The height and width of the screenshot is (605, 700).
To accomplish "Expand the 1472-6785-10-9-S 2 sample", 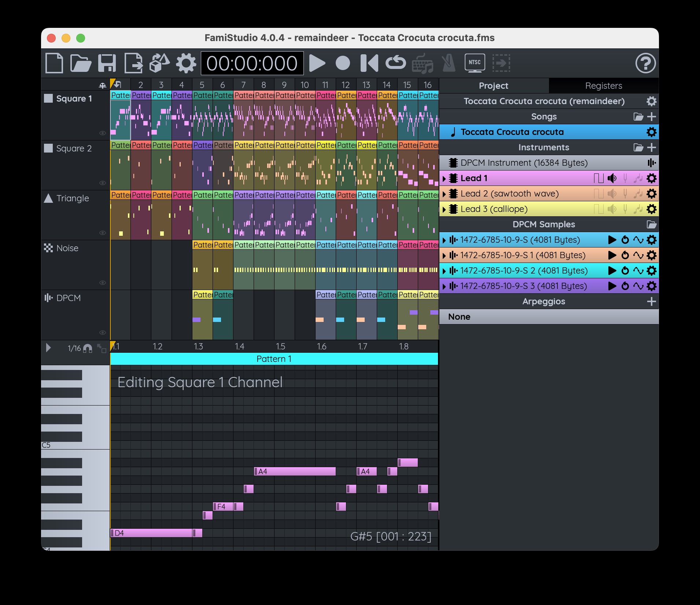I will (x=444, y=271).
